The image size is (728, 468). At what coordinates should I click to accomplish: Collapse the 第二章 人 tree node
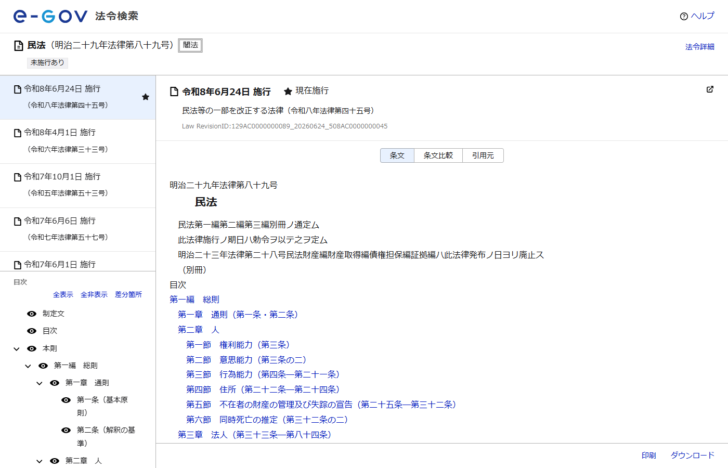(39, 461)
